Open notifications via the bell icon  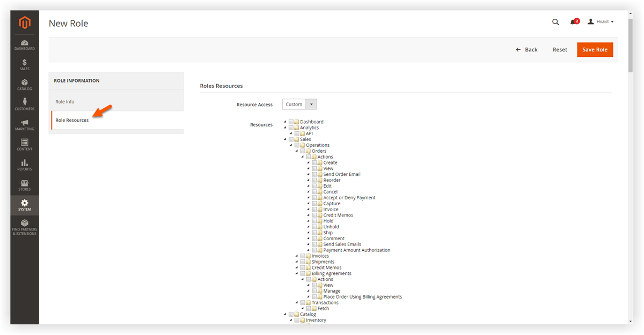coord(573,21)
